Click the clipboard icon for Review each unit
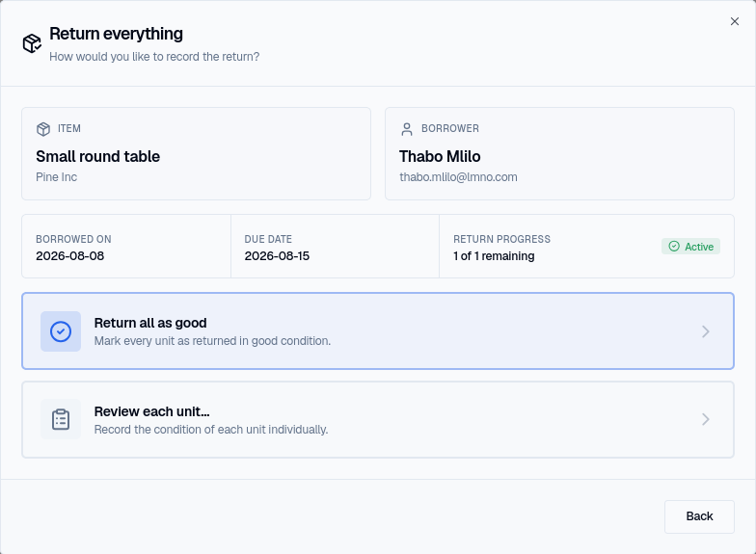The height and width of the screenshot is (554, 756). [61, 419]
